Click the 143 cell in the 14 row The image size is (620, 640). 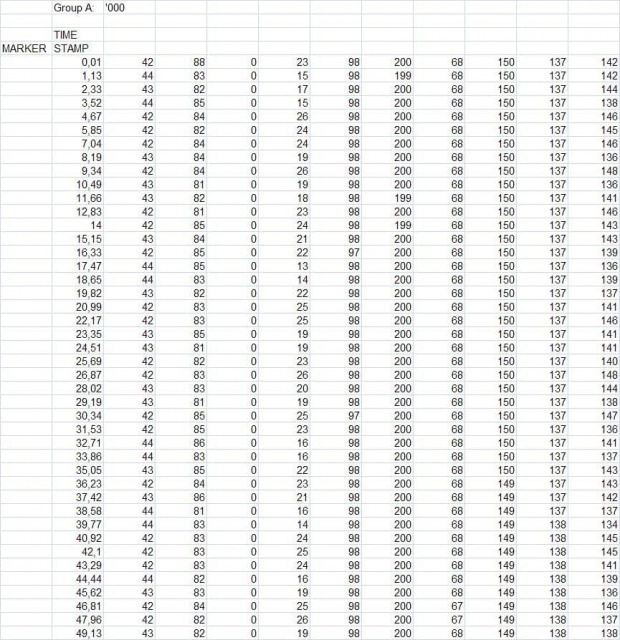594,225
